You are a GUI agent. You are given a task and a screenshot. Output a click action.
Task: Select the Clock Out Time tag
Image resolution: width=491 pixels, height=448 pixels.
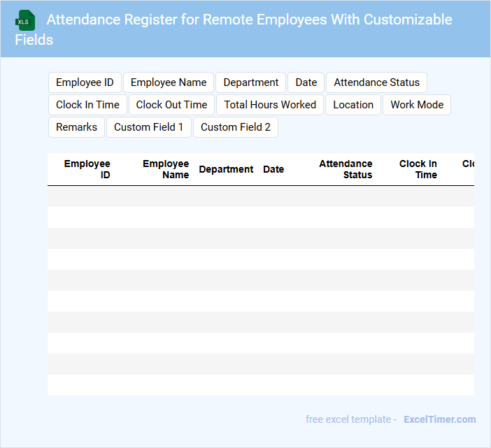coord(171,105)
